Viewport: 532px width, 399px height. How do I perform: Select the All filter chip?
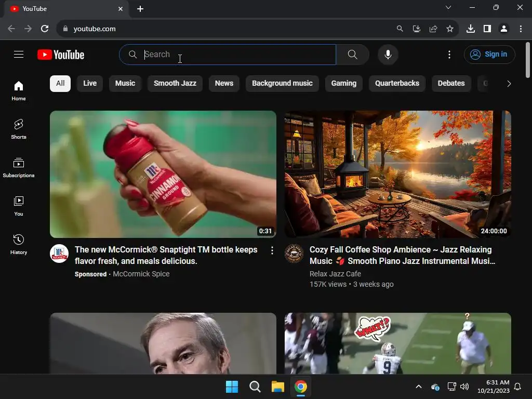60,84
